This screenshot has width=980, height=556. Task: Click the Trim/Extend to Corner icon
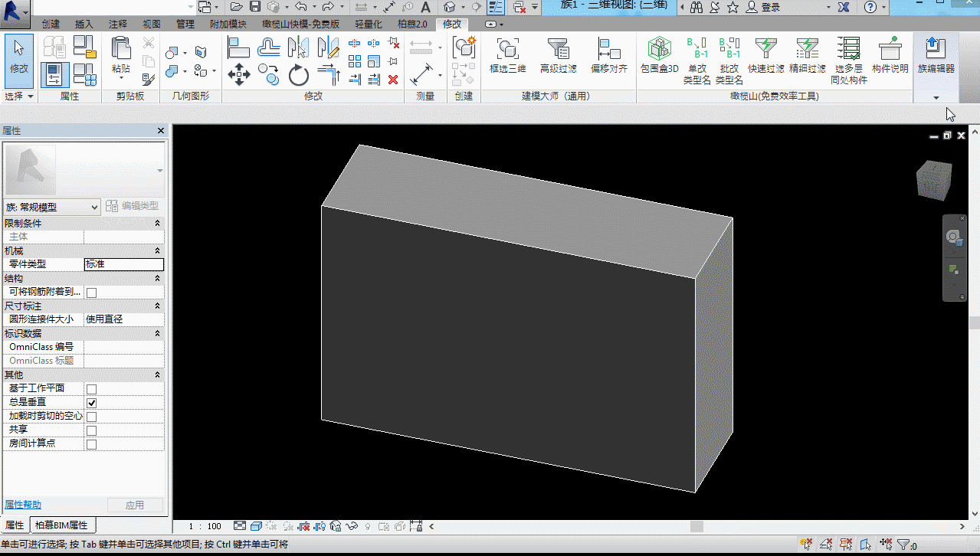(328, 74)
